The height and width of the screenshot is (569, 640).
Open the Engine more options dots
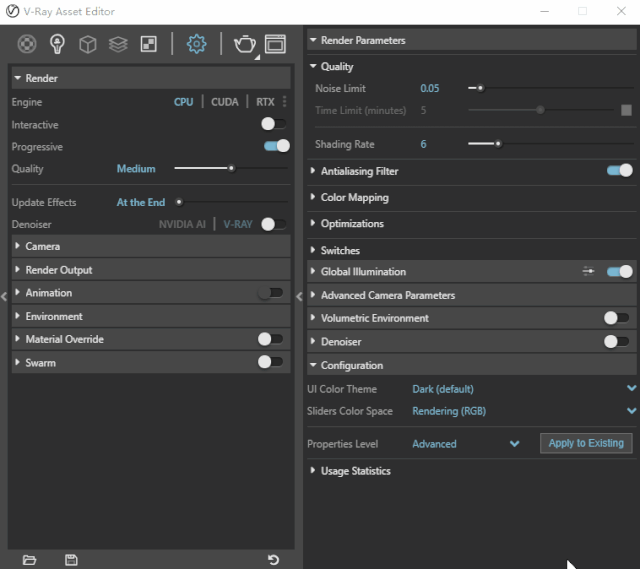[284, 102]
